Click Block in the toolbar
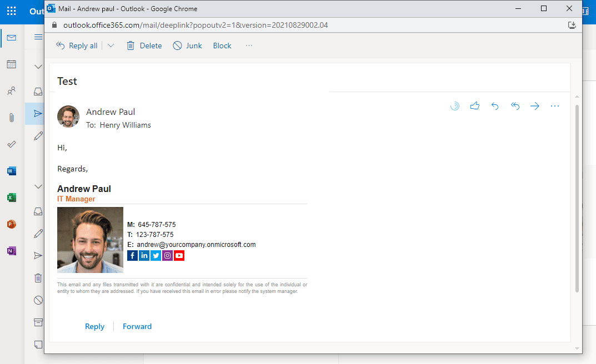 (222, 46)
